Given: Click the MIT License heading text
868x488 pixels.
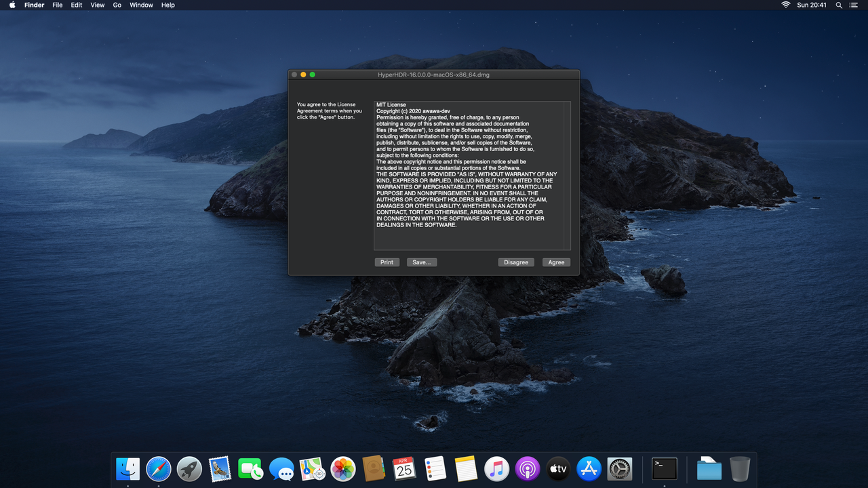Looking at the screenshot, I should 391,105.
